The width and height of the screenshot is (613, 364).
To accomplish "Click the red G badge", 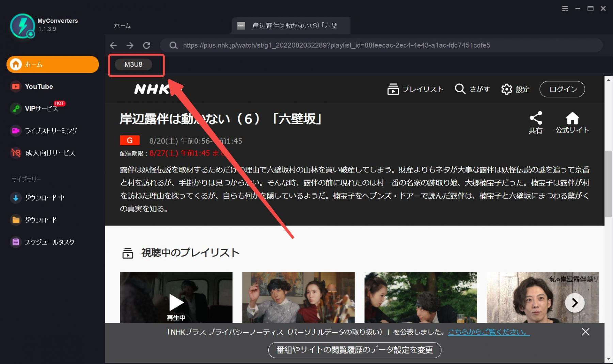I will (x=130, y=140).
